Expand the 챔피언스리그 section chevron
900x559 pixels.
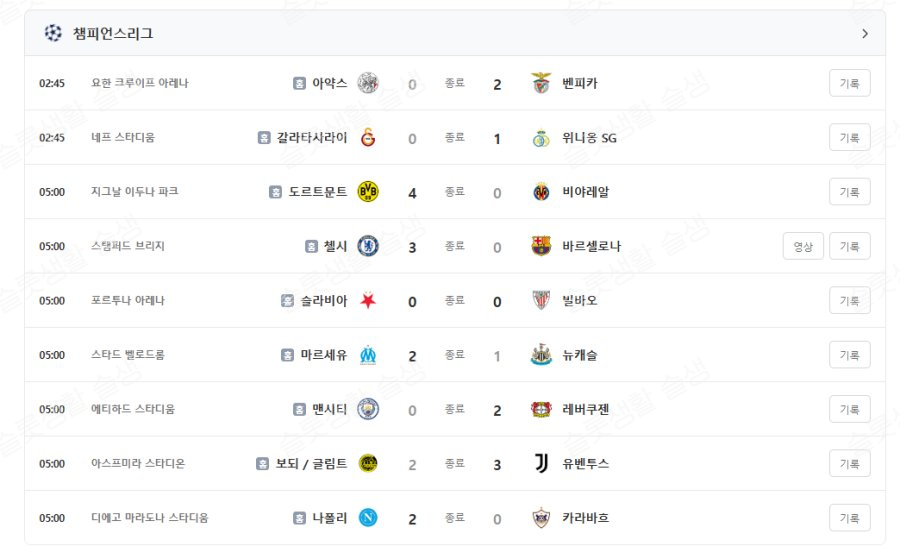coord(865,33)
